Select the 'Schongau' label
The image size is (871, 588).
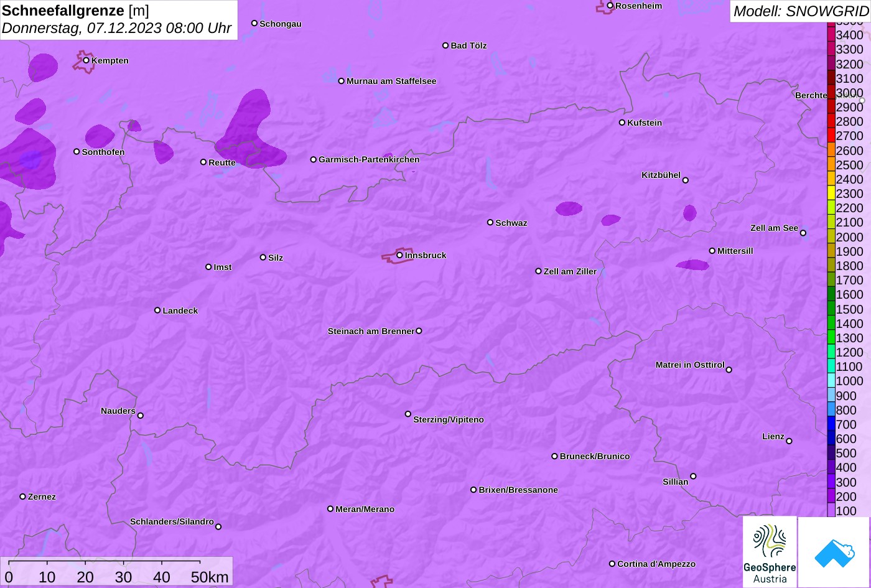pyautogui.click(x=281, y=24)
